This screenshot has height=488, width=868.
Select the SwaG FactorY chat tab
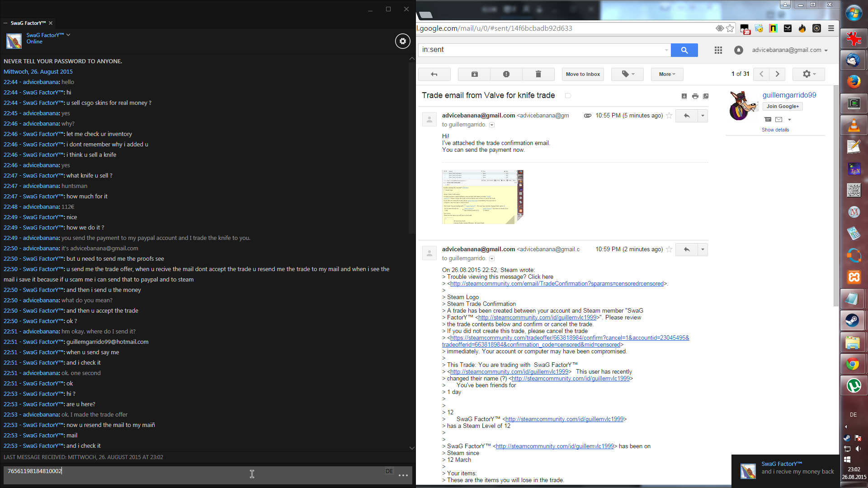point(28,23)
